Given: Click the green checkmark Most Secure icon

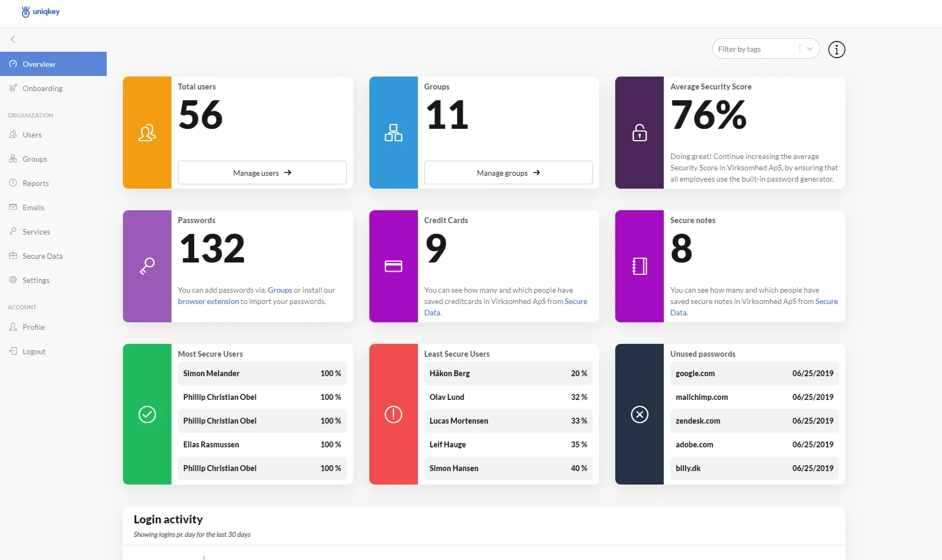Looking at the screenshot, I should (x=147, y=414).
